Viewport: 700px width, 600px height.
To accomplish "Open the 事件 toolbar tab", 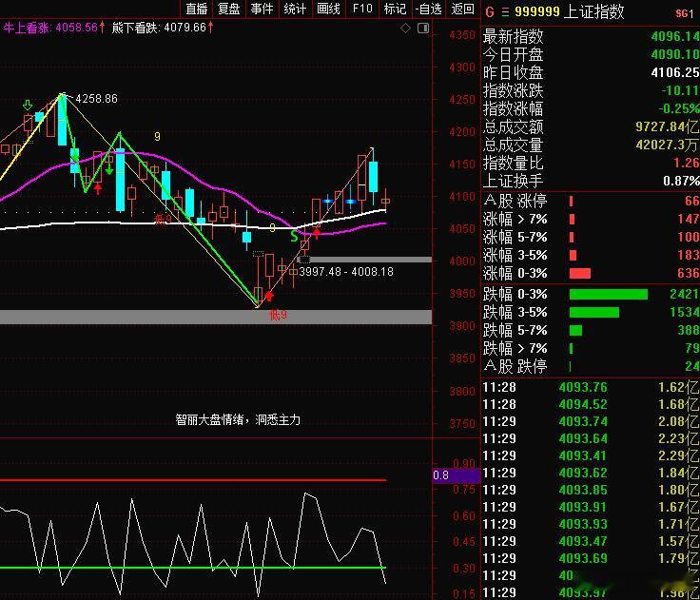I will [262, 9].
